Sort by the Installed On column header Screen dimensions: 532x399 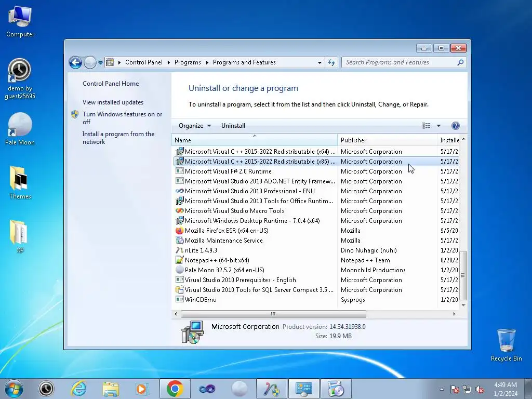(x=449, y=140)
